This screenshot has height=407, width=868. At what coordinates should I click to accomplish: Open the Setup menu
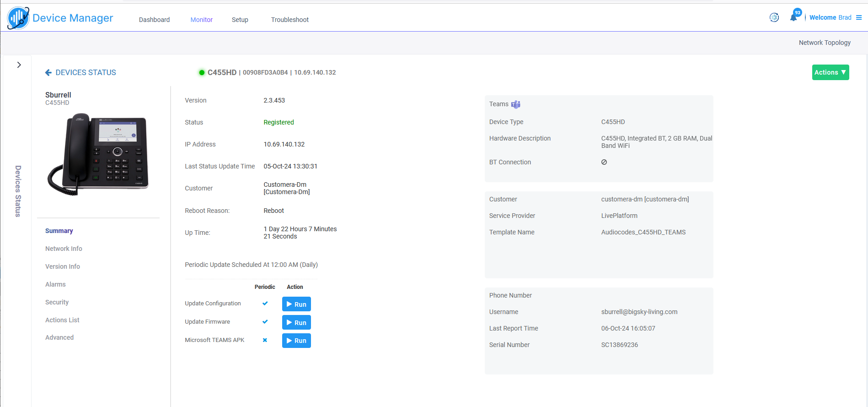click(240, 20)
